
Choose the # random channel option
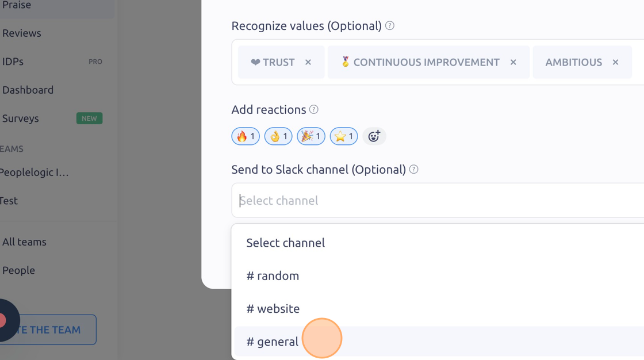439,276
